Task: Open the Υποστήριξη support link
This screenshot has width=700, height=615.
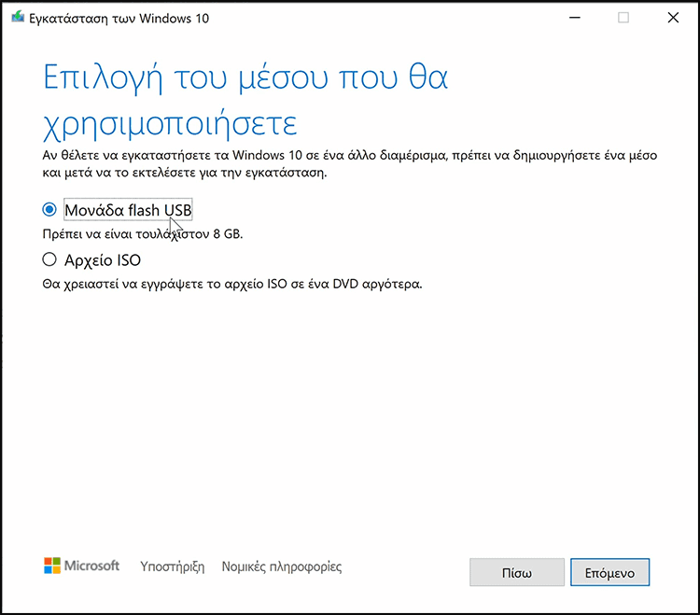Action: point(173,566)
